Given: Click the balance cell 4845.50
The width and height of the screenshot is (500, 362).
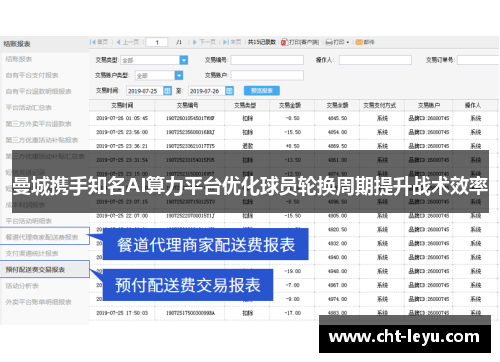Looking at the screenshot, I should 337,118.
